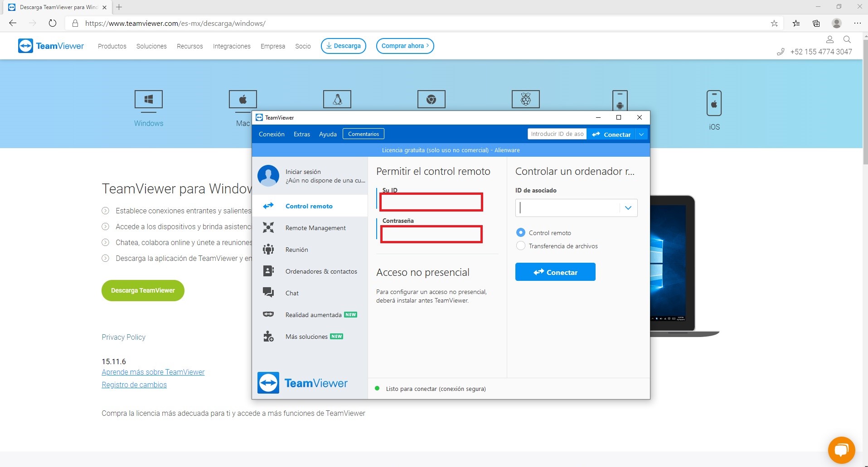
Task: Open the Recursos website menu
Action: (190, 46)
